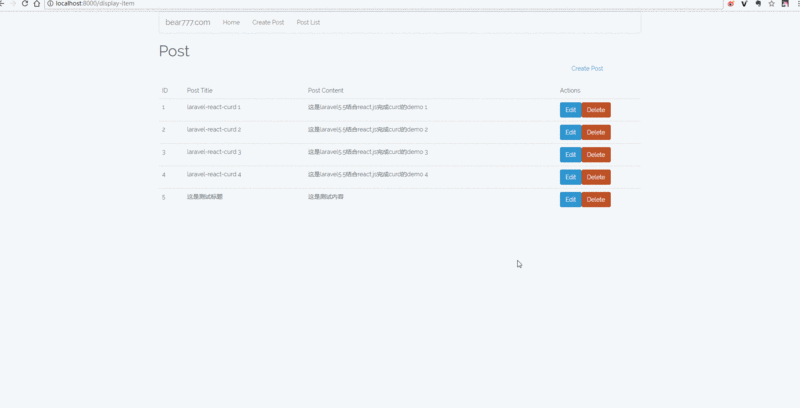Open the red Weibo extension icon
This screenshot has height=408, width=800.
731,4
